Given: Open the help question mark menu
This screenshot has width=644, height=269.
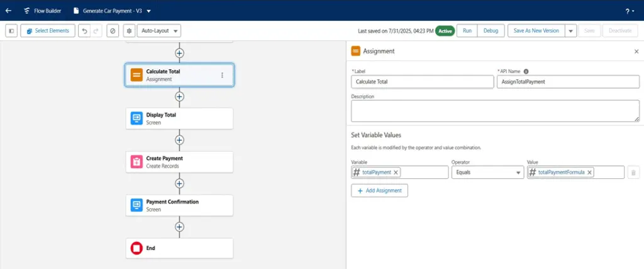Looking at the screenshot, I should [630, 11].
